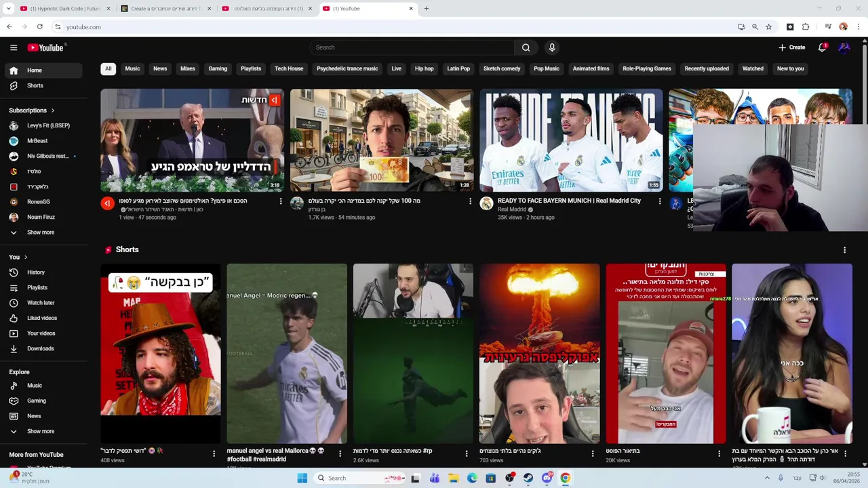Go back to previous page
This screenshot has width=868, height=488.
[x=9, y=26]
